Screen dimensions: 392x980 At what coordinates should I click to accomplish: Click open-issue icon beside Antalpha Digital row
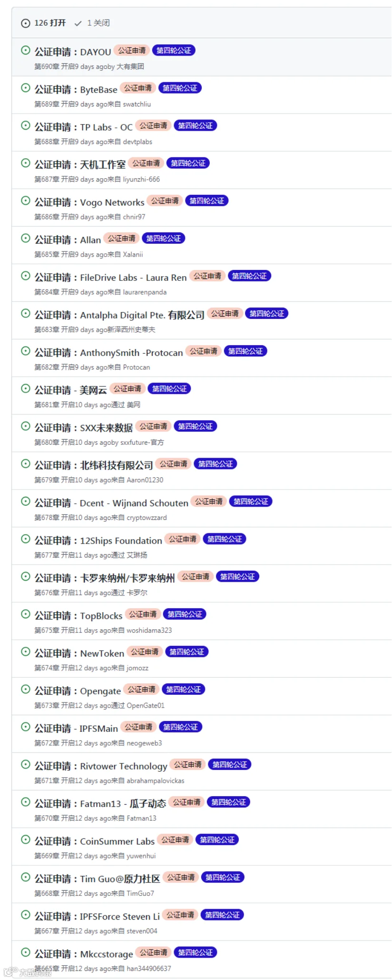click(26, 313)
